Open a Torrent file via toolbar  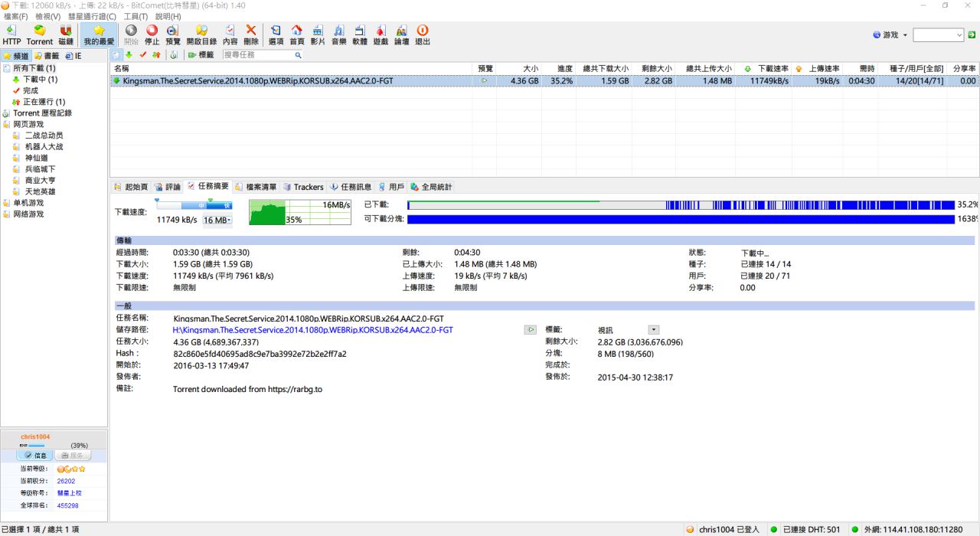tap(40, 35)
